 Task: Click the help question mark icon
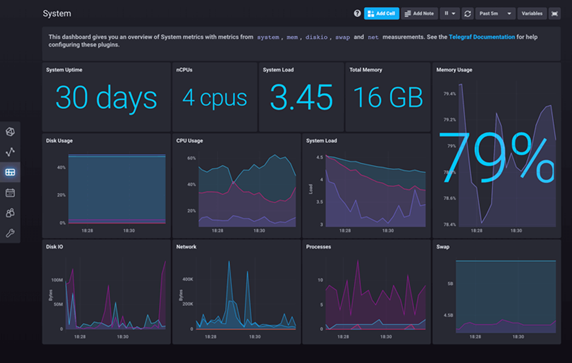(x=357, y=13)
